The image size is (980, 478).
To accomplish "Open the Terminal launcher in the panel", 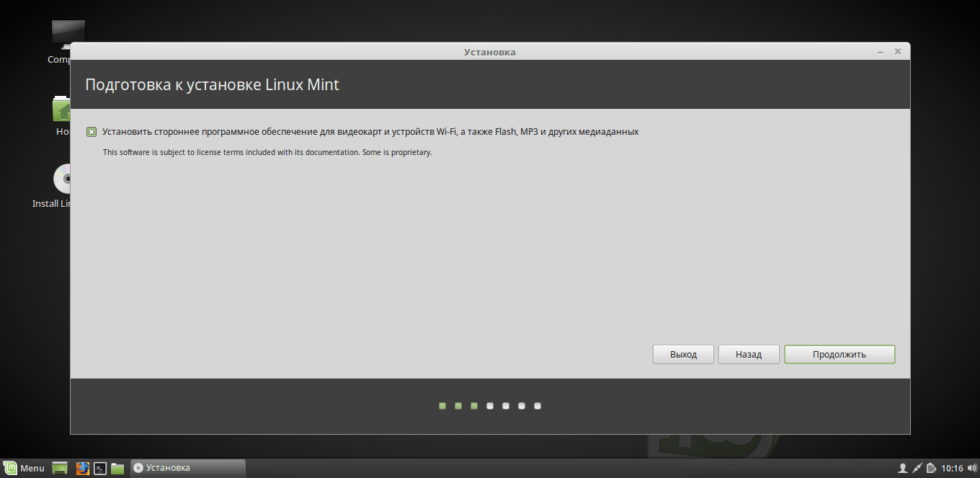I will (101, 468).
